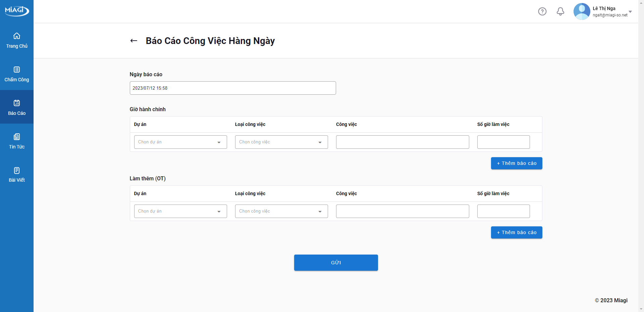Open notifications bell icon

coord(560,11)
